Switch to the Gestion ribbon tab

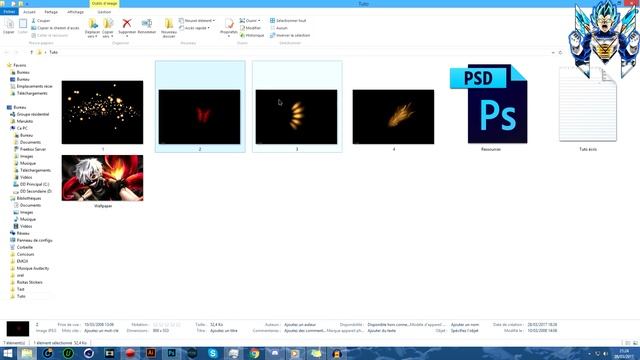104,12
